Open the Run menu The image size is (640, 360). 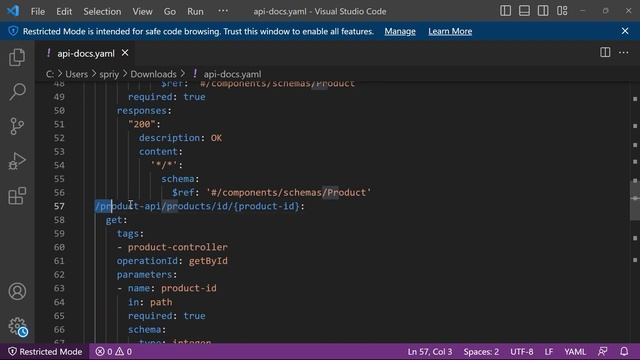[x=195, y=11]
